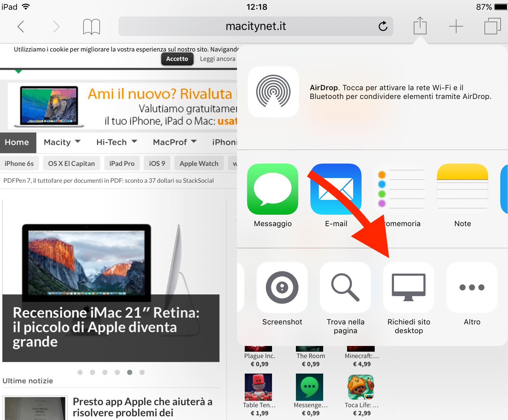Open Table Ten... app icon
This screenshot has width=508, height=420.
(258, 387)
